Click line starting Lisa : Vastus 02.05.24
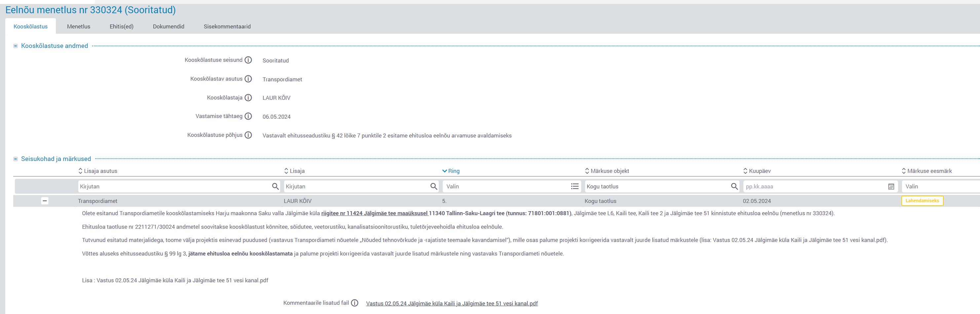 click(x=175, y=280)
